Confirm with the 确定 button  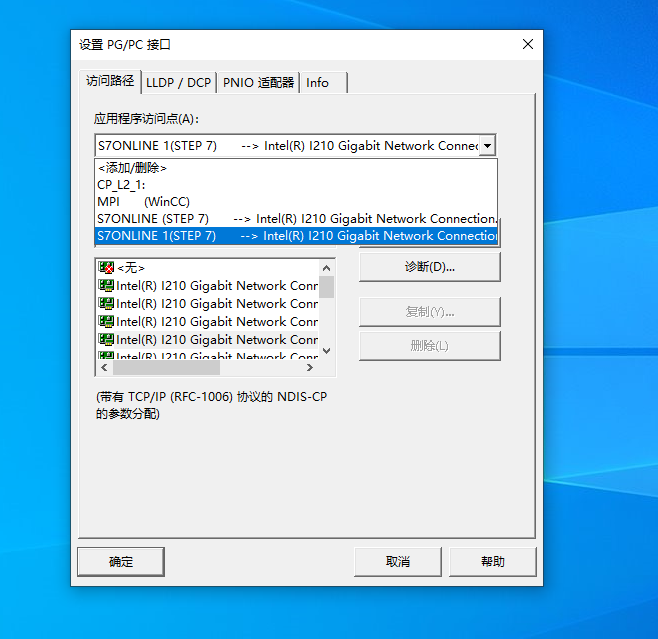coord(121,562)
